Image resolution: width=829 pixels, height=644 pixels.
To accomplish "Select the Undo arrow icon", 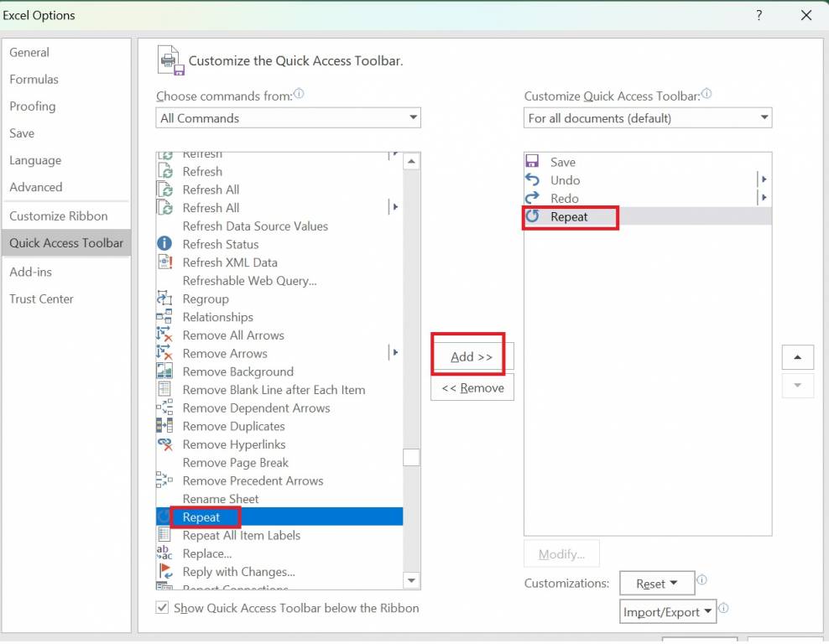I will 532,180.
